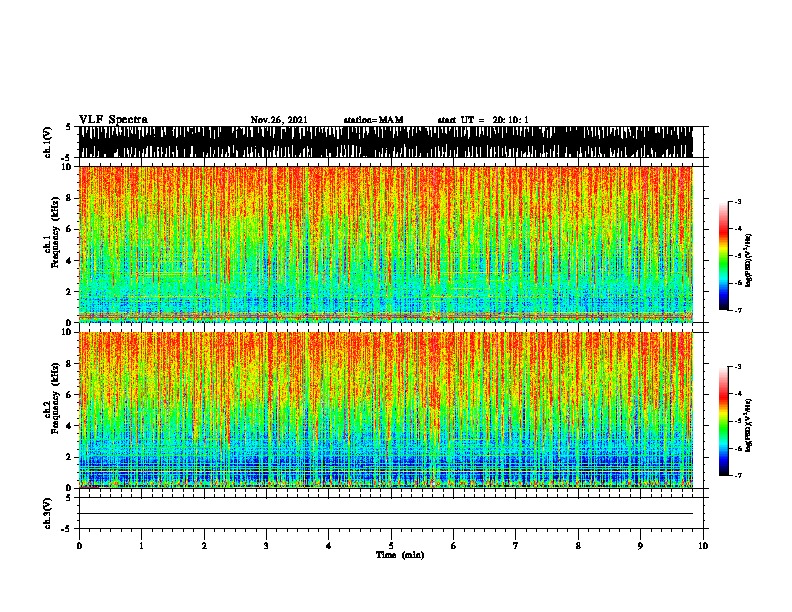Screen dimensions: 792x612
Task: Click the ch.2 frequency tick '6'
Action: 70,395
